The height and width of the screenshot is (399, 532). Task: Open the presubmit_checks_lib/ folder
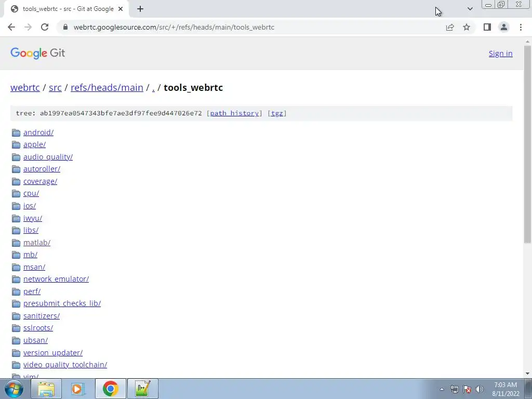[62, 303]
